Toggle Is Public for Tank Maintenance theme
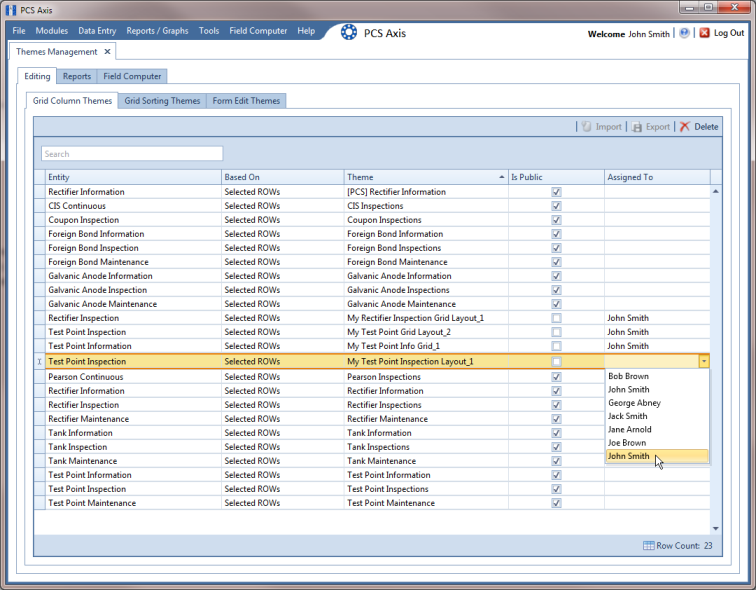 [556, 461]
